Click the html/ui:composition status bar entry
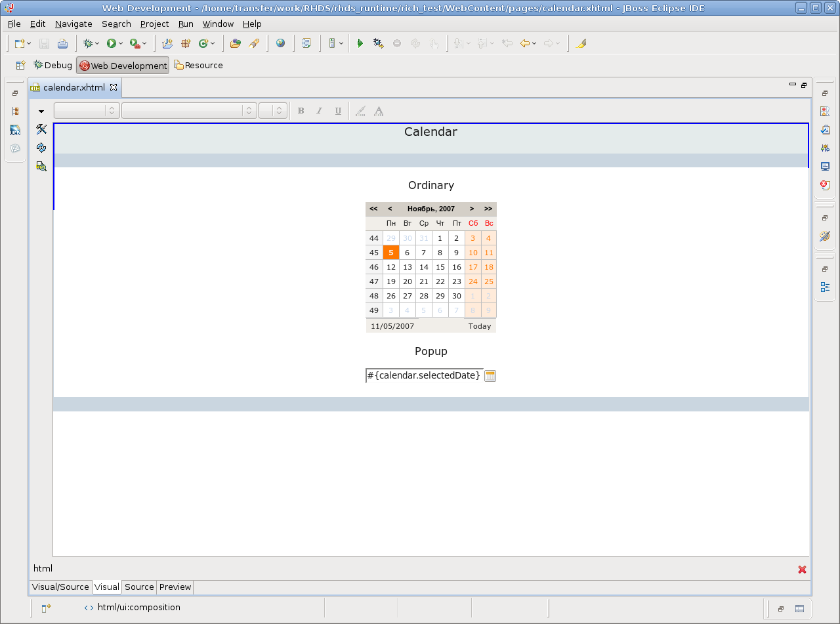The width and height of the screenshot is (840, 624). tap(138, 608)
